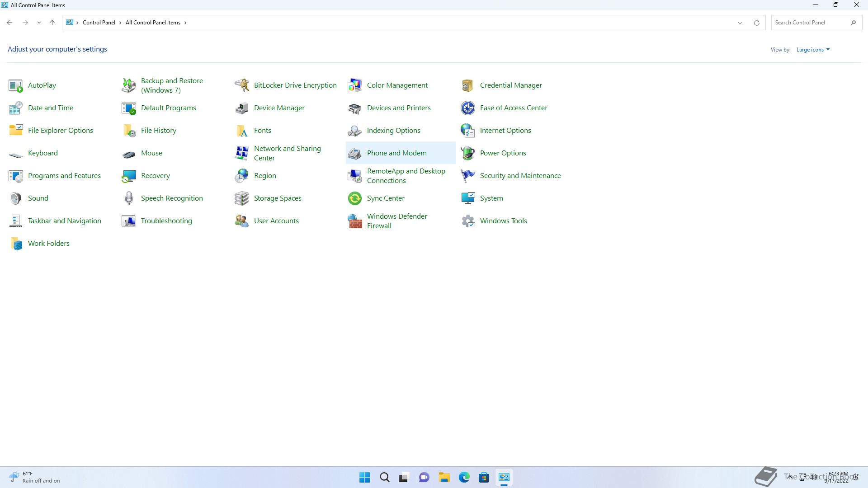Open Storage Spaces icon
Screen dimensions: 868x488
tap(242, 198)
